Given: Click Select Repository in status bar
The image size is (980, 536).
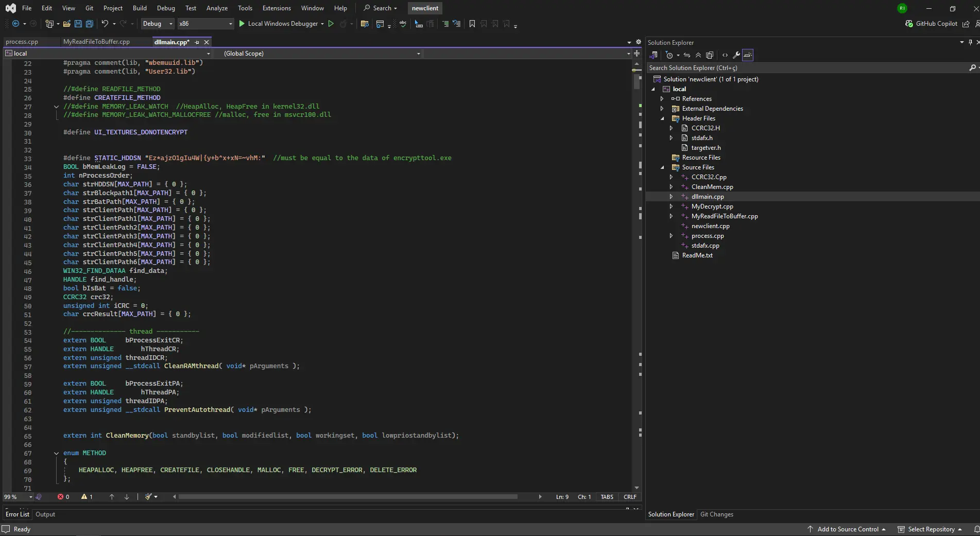Looking at the screenshot, I should click(x=930, y=529).
